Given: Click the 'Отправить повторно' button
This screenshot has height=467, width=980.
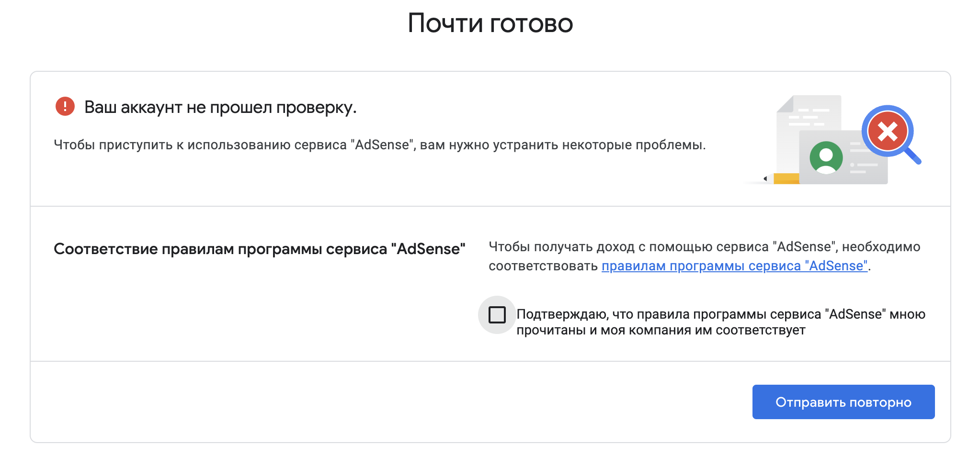Looking at the screenshot, I should [843, 402].
